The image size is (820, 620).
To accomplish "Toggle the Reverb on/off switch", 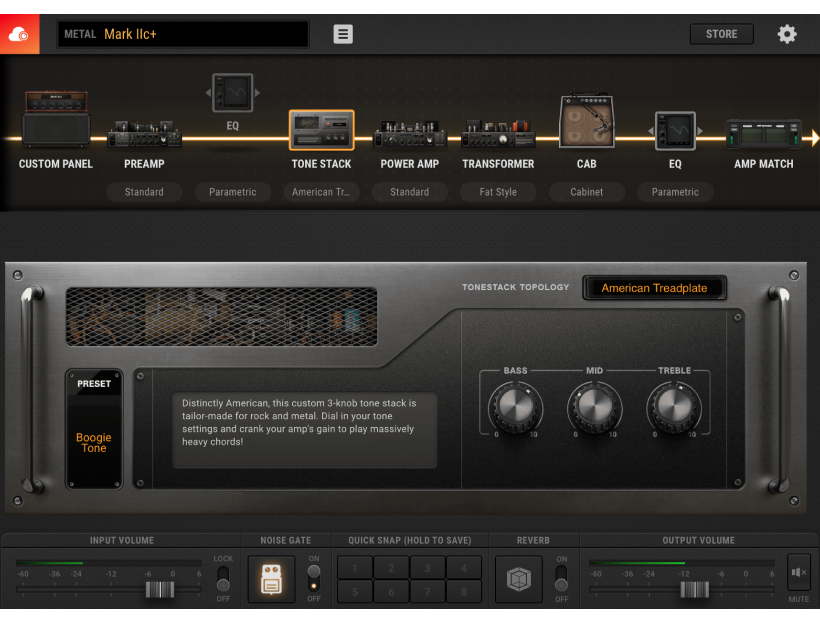I will point(561,579).
